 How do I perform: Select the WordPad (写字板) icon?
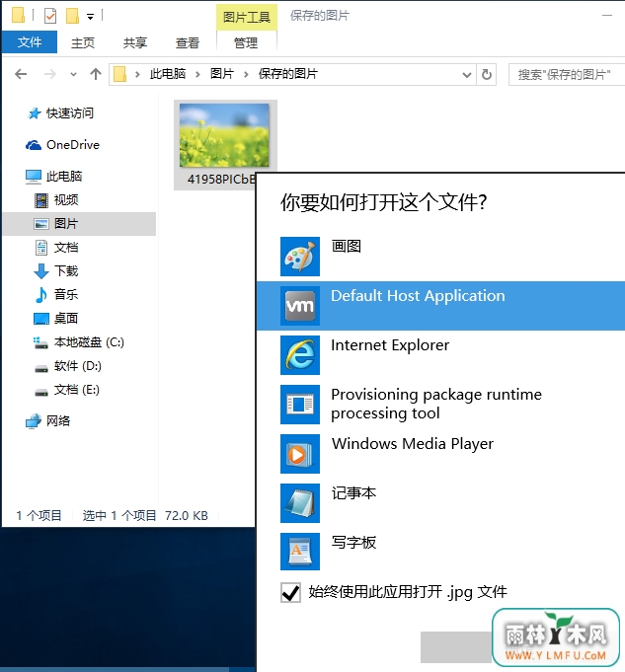point(300,552)
